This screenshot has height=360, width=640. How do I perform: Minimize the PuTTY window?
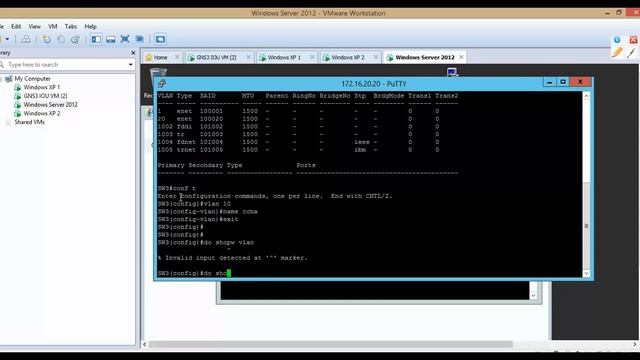tap(549, 82)
